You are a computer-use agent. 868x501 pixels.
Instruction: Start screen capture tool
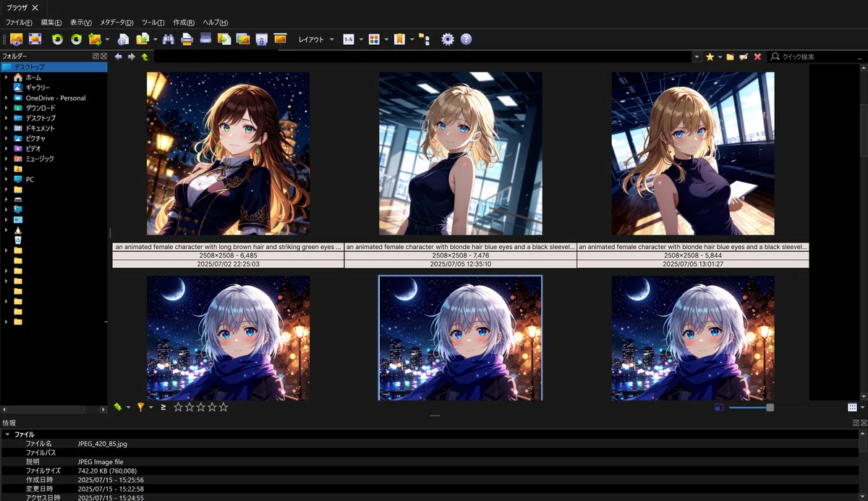click(x=262, y=39)
